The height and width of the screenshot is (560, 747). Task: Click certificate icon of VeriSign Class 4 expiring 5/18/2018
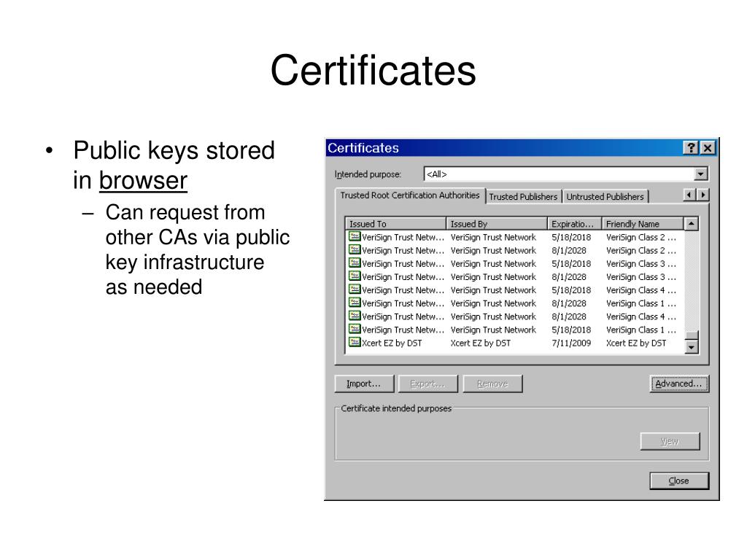coord(354,289)
